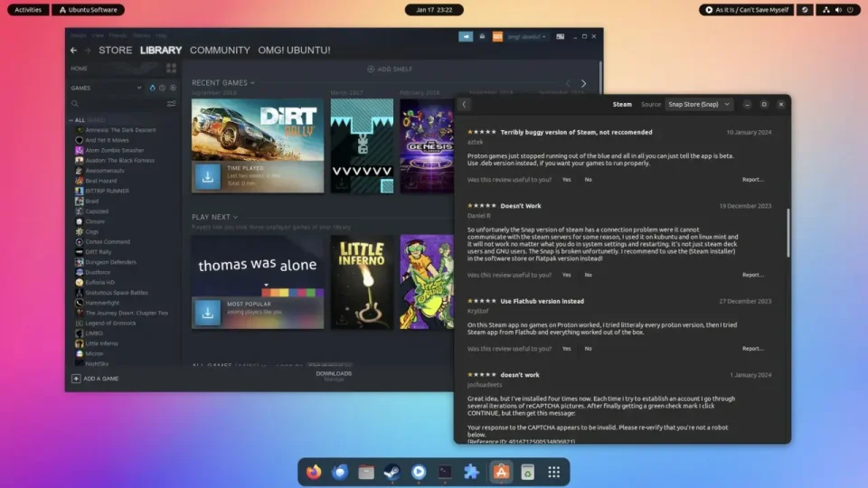Open Terminal from the dock

pyautogui.click(x=445, y=472)
